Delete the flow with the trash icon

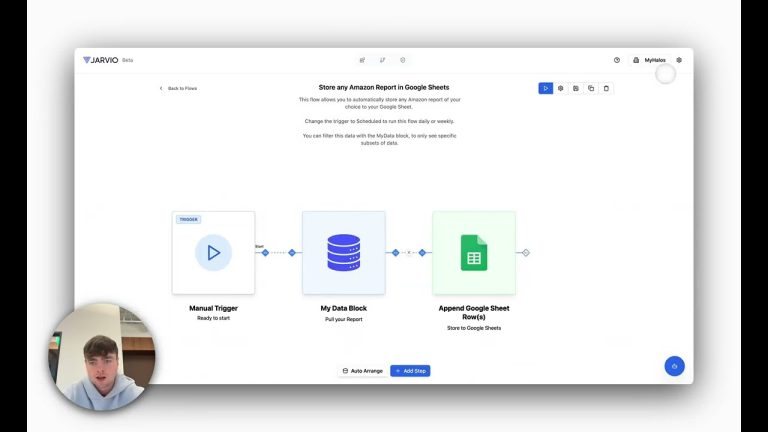point(606,88)
